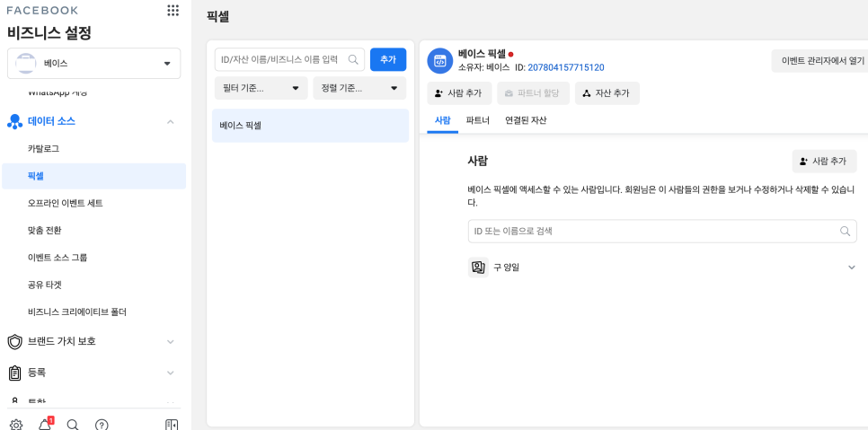Click the 베이스 픽셀 blue pixel icon
The width and height of the screenshot is (868, 430).
point(440,61)
